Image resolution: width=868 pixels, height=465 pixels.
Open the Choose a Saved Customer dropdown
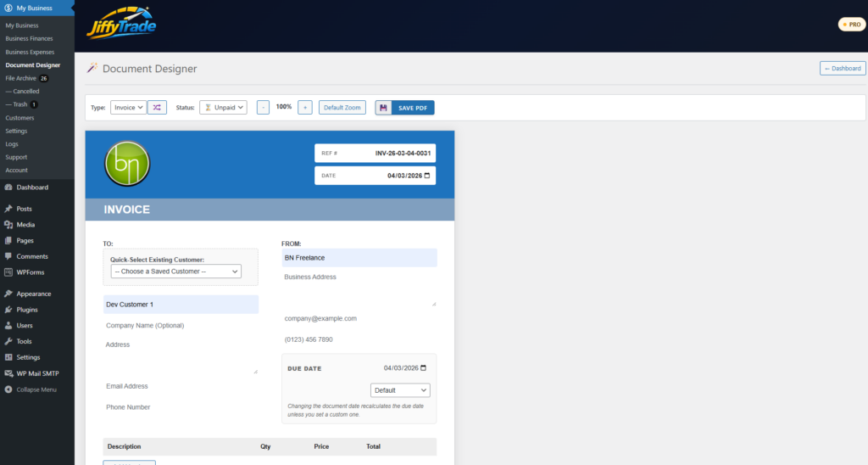(176, 272)
